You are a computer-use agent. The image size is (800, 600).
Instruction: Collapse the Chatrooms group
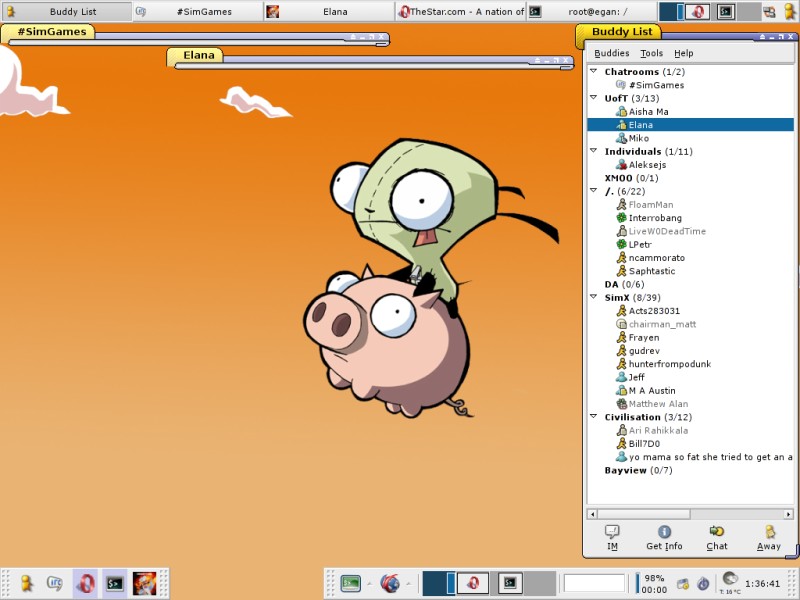click(x=593, y=72)
